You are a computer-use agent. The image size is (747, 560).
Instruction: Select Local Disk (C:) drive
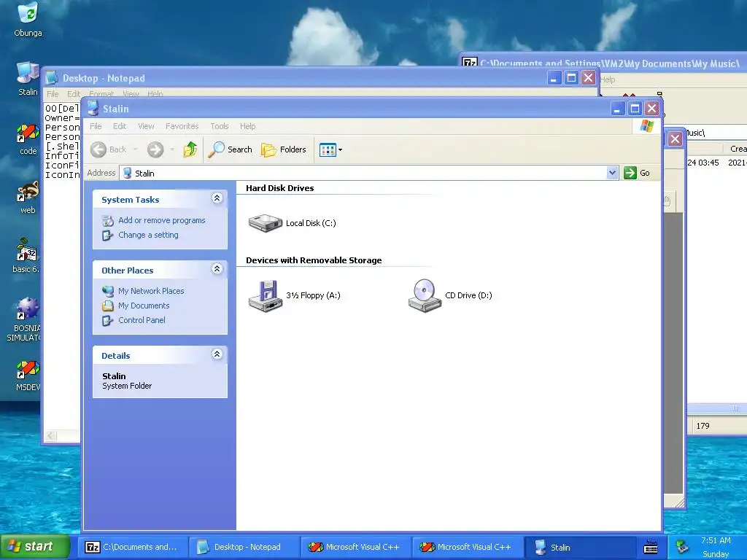click(292, 223)
